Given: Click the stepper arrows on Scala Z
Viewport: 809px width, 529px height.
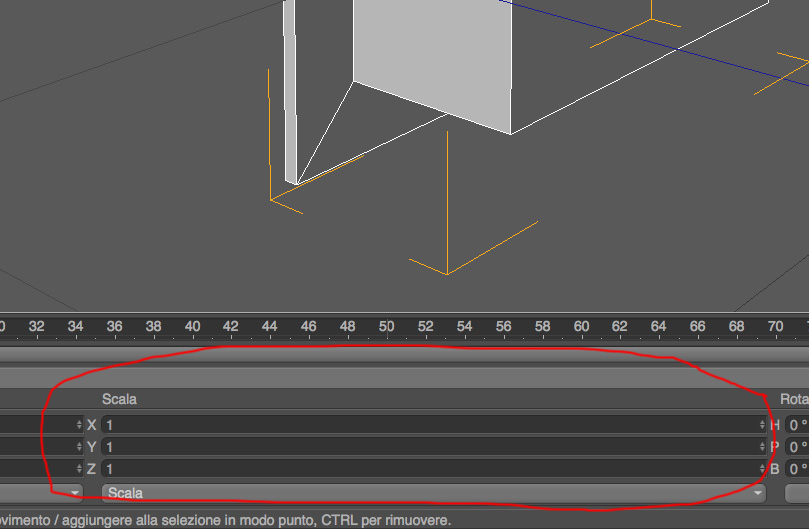Looking at the screenshot, I should (762, 469).
